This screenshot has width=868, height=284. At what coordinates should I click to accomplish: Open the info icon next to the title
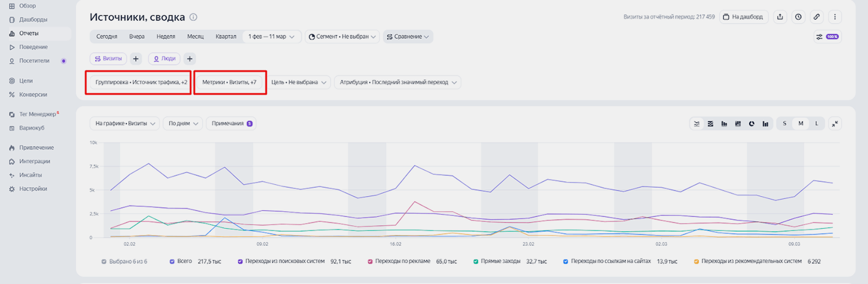[193, 17]
